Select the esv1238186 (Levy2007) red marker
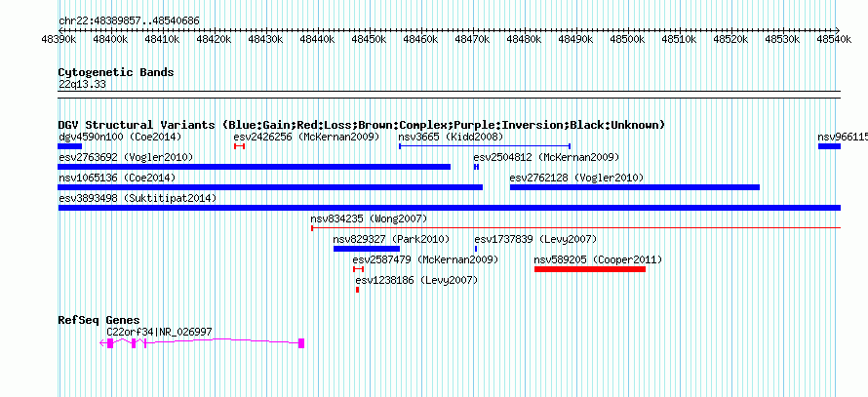 click(x=358, y=290)
